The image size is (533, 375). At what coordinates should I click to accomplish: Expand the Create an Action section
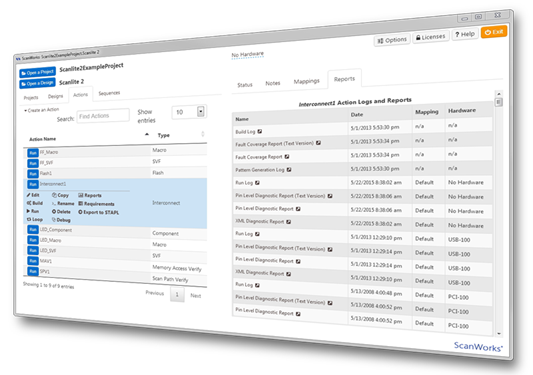coord(42,110)
